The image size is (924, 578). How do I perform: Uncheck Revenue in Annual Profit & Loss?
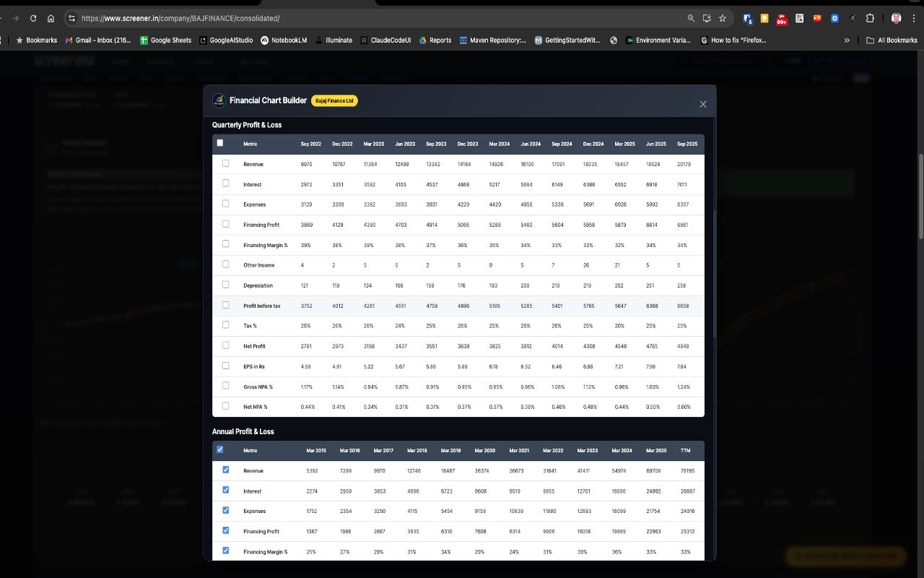(225, 470)
